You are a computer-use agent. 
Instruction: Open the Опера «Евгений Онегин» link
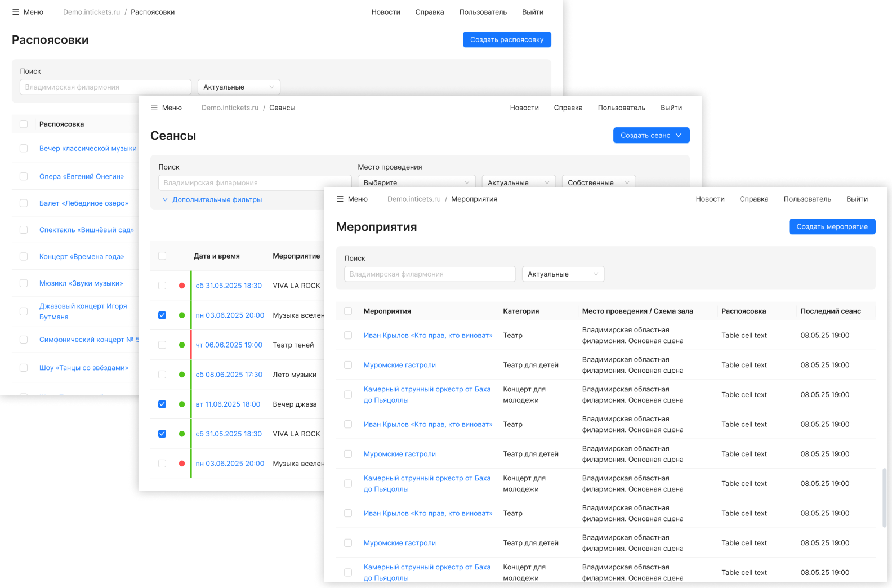82,176
